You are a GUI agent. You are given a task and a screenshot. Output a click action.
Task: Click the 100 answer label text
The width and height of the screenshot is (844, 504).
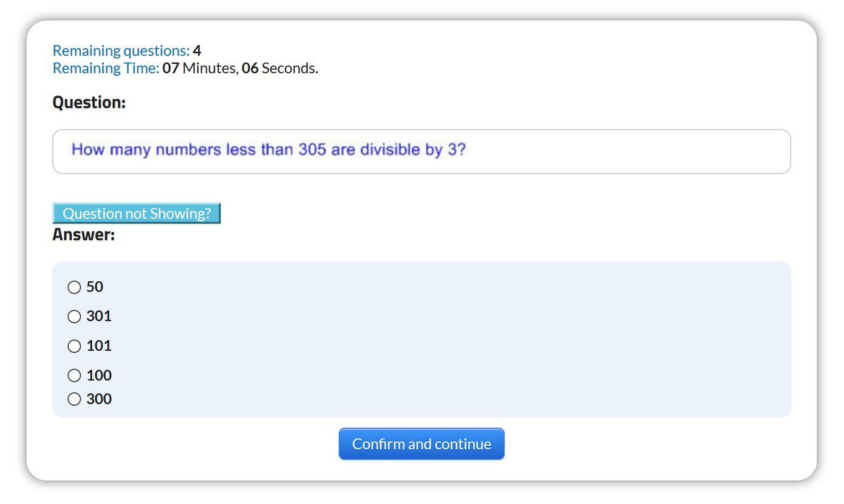(99, 375)
